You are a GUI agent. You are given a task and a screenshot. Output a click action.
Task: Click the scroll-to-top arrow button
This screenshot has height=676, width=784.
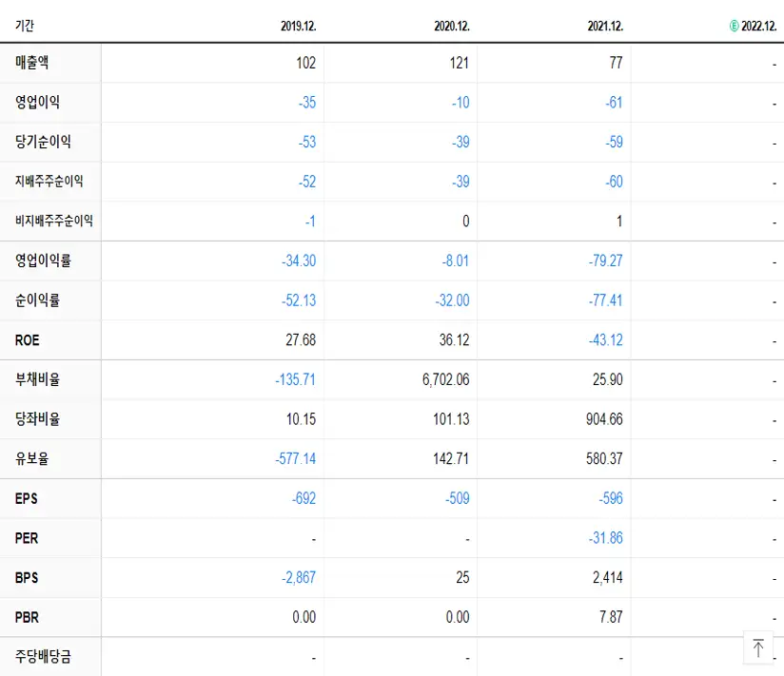tap(758, 647)
